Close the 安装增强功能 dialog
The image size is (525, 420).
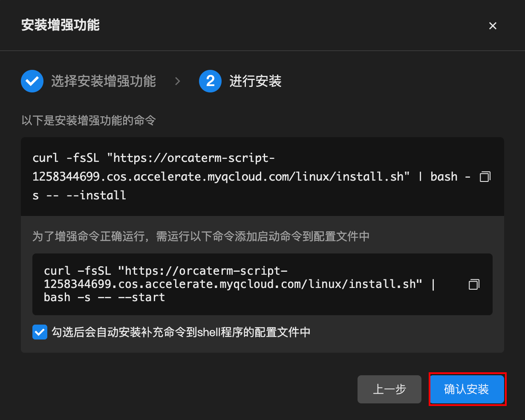pos(493,26)
